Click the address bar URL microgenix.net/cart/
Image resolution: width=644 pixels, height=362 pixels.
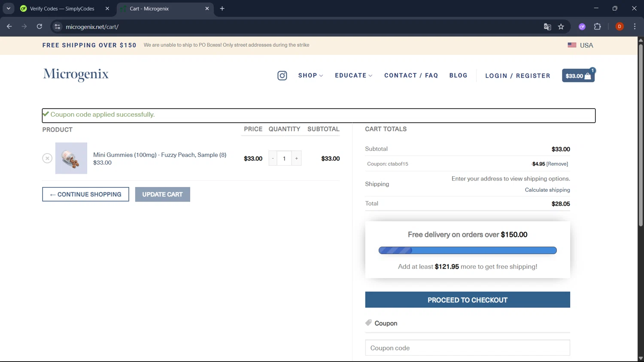point(92,27)
